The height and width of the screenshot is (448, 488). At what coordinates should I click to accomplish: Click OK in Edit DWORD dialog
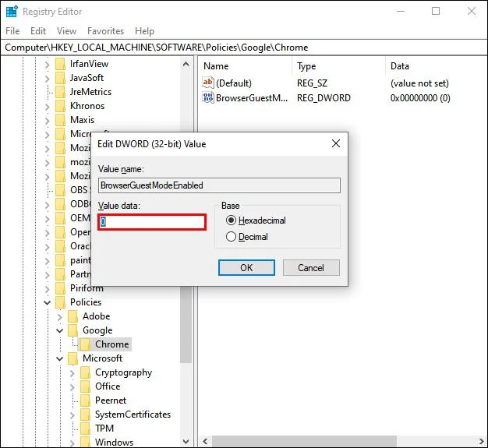(x=246, y=268)
